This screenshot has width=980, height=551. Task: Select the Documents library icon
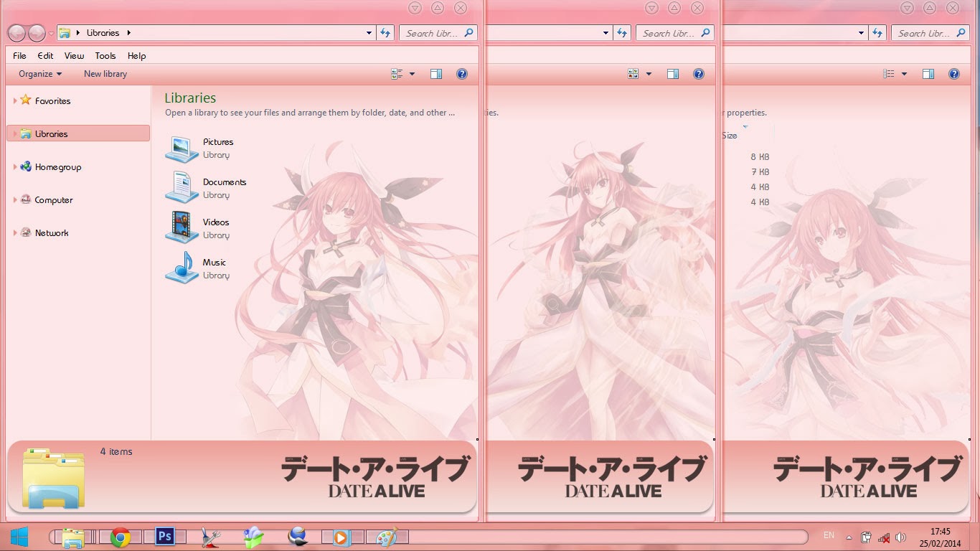(182, 187)
